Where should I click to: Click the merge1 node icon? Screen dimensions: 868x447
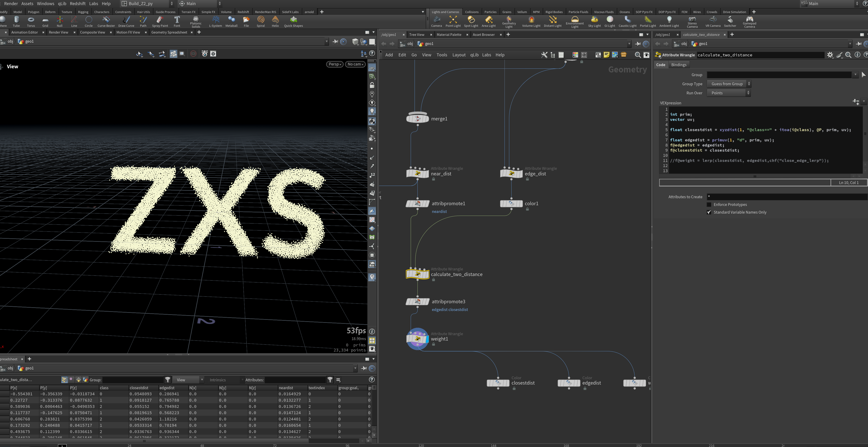point(417,118)
